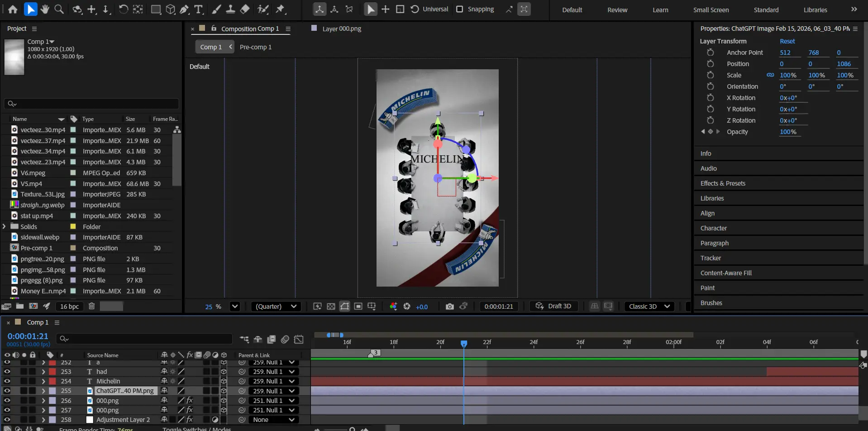Viewport: 868px width, 431px height.
Task: Toggle visibility of Adjustment Layer 2
Action: pyautogui.click(x=7, y=420)
